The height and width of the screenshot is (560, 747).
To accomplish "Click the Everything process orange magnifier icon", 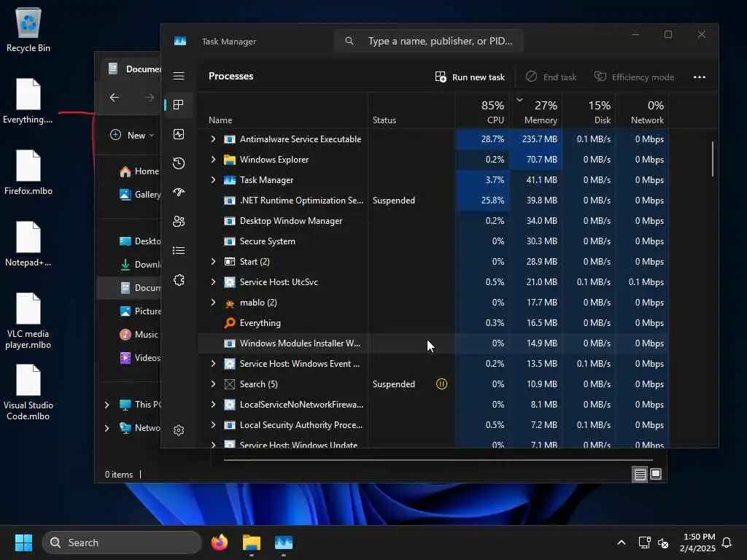I will (x=230, y=323).
